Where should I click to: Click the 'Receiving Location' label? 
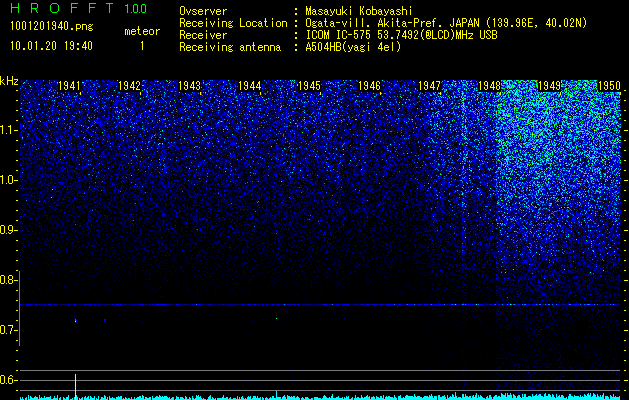coord(233,23)
